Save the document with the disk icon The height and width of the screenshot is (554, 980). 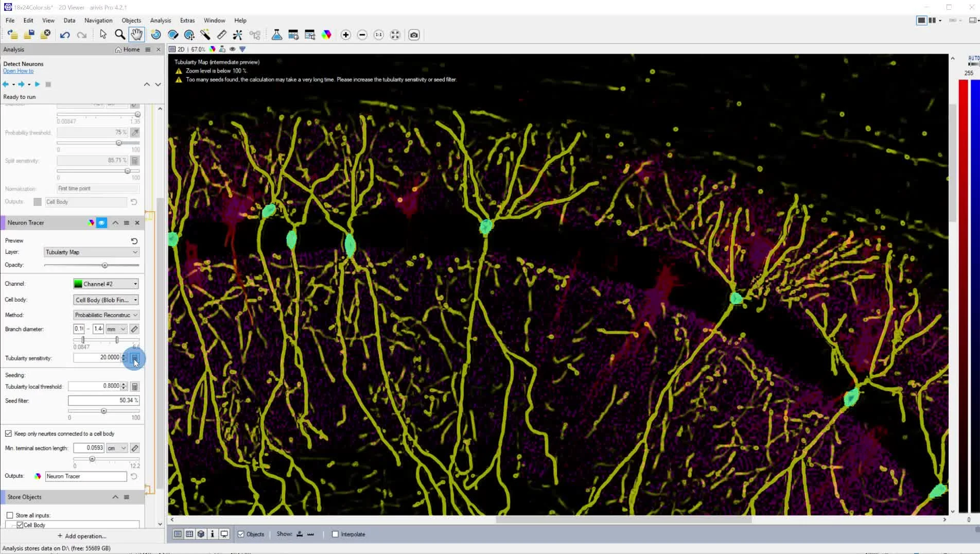point(29,34)
